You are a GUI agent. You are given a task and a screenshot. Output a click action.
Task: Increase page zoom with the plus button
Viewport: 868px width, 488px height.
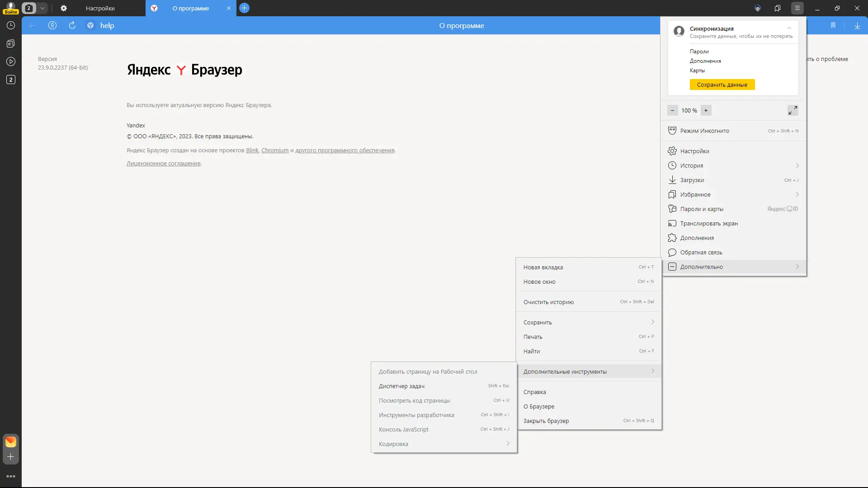706,110
